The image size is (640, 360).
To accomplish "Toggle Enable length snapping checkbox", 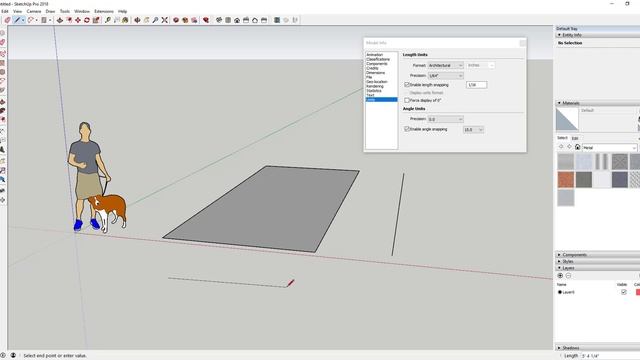I will tap(407, 84).
